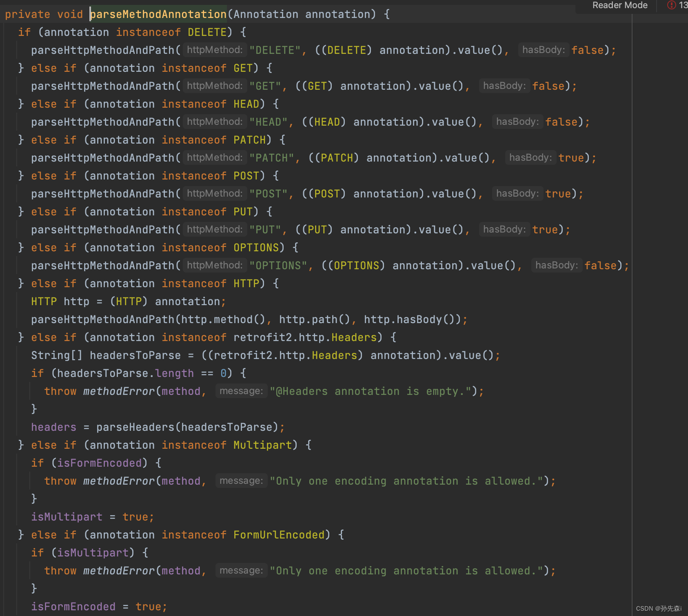Click the Annotation parameter type in signature
688x616 pixels.
266,14
